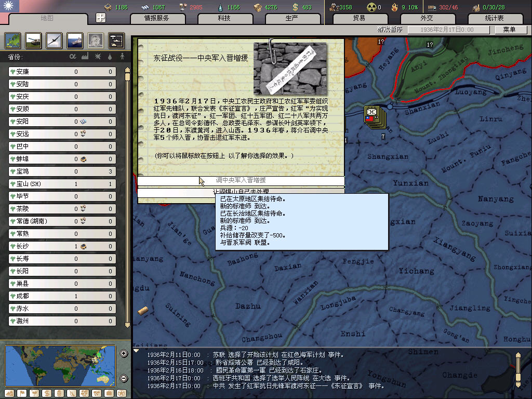The width and height of the screenshot is (532, 399).
Task: Open the unit overview list icon
Action: 116,40
